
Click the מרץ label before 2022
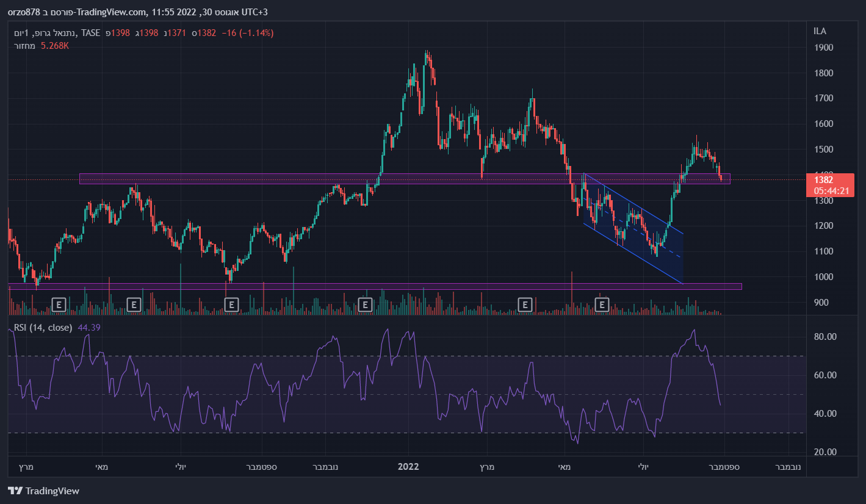[25, 467]
